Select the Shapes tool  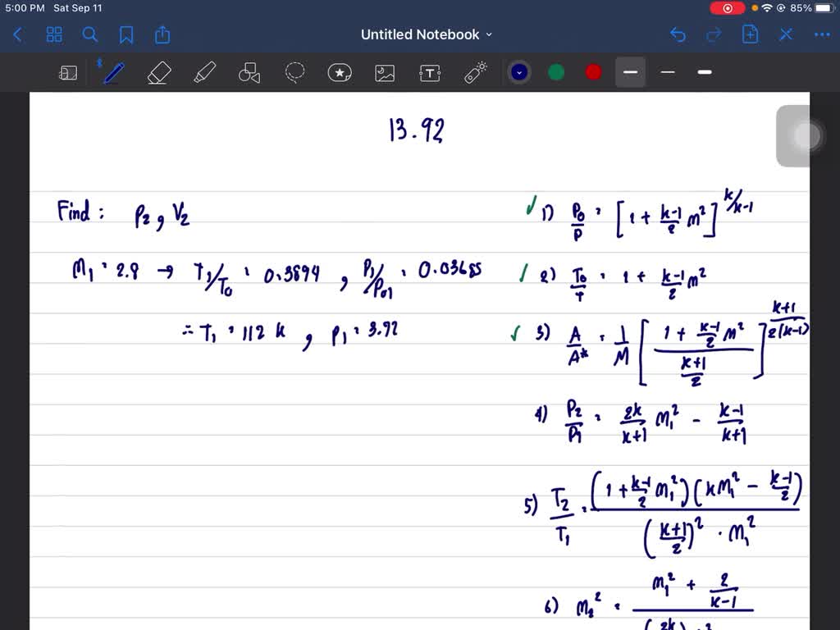[249, 74]
